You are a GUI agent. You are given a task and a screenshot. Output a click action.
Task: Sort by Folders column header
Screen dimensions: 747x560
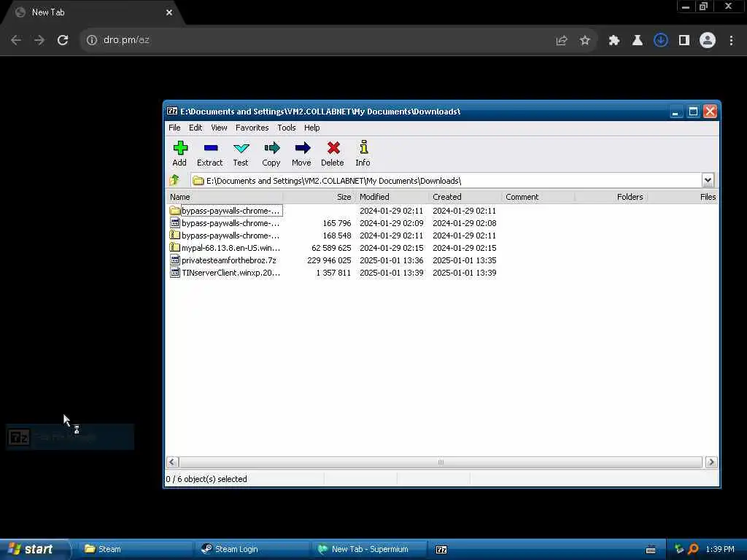(611, 197)
